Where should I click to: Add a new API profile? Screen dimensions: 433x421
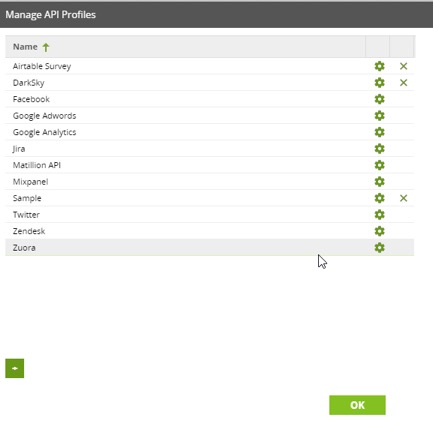click(15, 368)
